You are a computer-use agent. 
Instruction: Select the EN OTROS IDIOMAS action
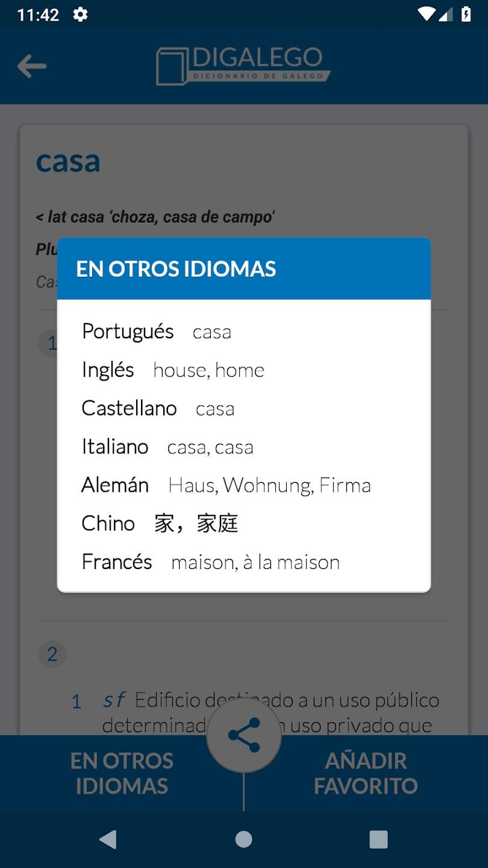[120, 773]
